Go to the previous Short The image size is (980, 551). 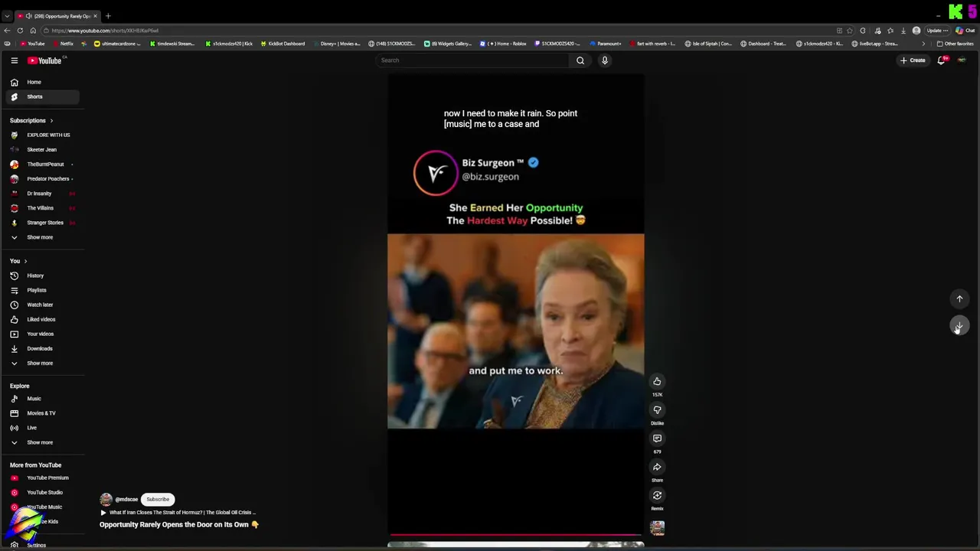[959, 299]
